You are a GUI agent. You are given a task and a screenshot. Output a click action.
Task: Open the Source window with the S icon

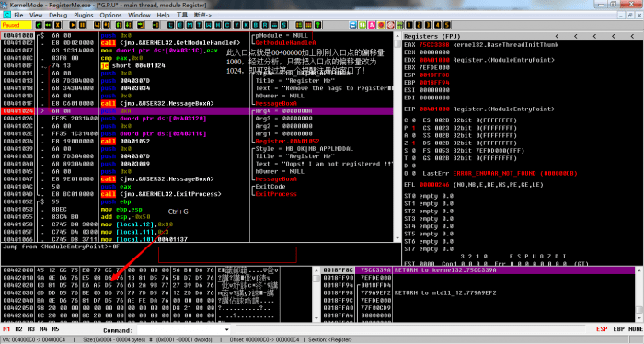pyautogui.click(x=283, y=25)
